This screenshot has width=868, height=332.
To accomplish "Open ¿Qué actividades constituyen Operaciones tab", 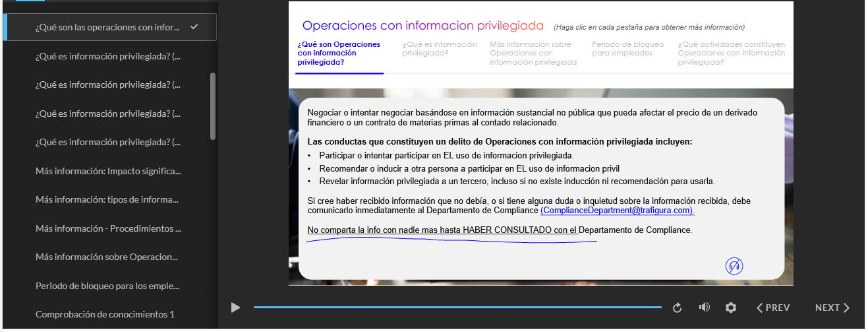I will [x=732, y=53].
